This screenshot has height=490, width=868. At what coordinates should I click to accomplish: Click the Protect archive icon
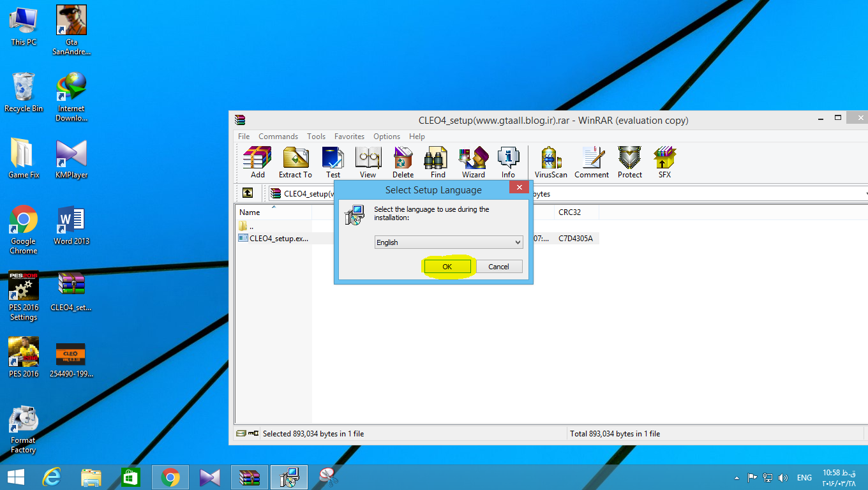coord(629,163)
